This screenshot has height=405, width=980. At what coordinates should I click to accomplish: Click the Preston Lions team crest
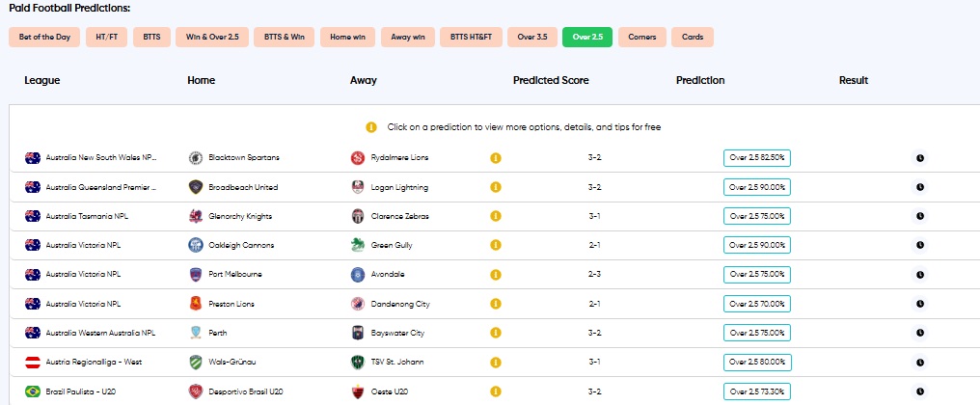pos(196,304)
